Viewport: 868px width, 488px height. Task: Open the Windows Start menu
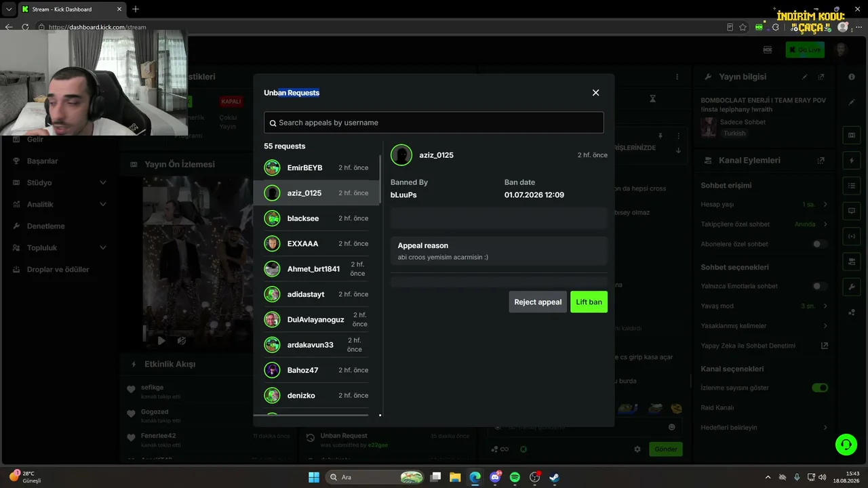coord(314,477)
